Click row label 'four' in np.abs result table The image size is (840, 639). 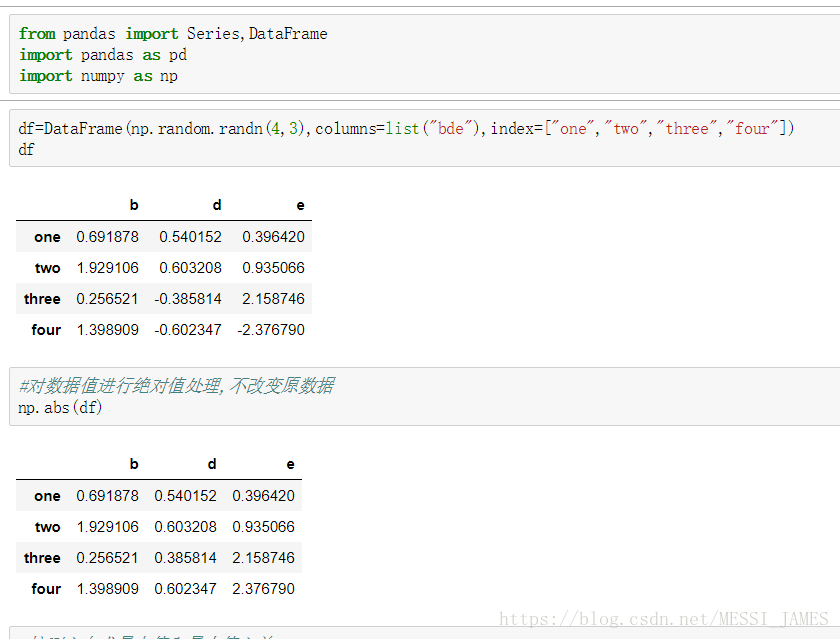[46, 589]
